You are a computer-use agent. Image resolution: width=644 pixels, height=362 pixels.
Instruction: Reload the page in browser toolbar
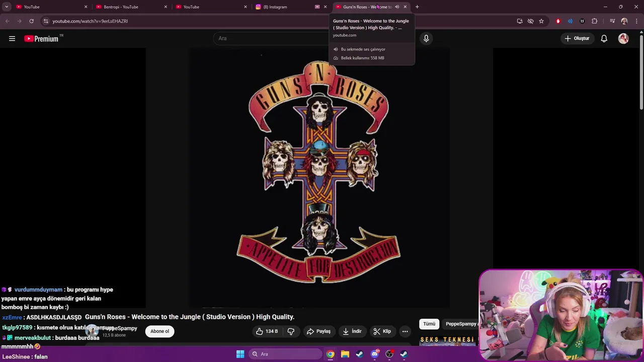pyautogui.click(x=31, y=21)
